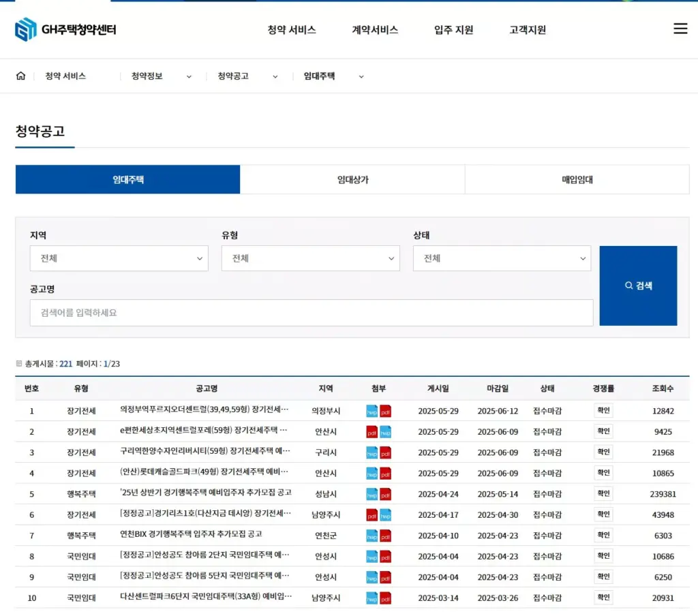Open the 고객지원 menu
Image resolution: width=698 pixels, height=616 pixels.
[526, 29]
